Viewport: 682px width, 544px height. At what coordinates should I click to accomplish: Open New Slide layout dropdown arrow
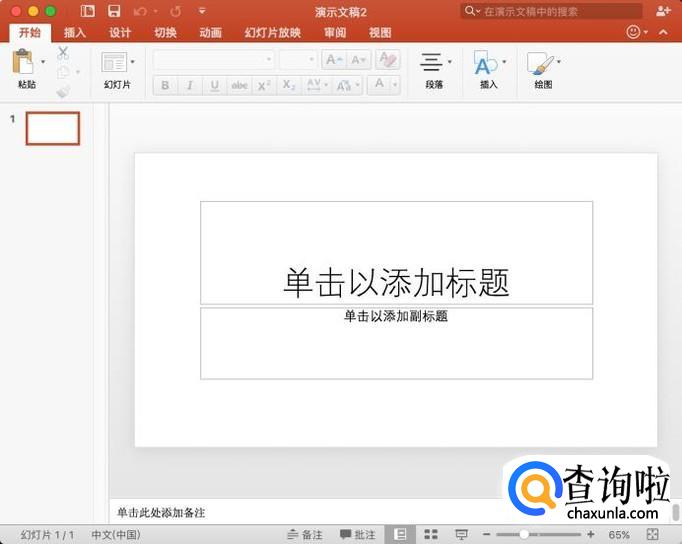133,61
